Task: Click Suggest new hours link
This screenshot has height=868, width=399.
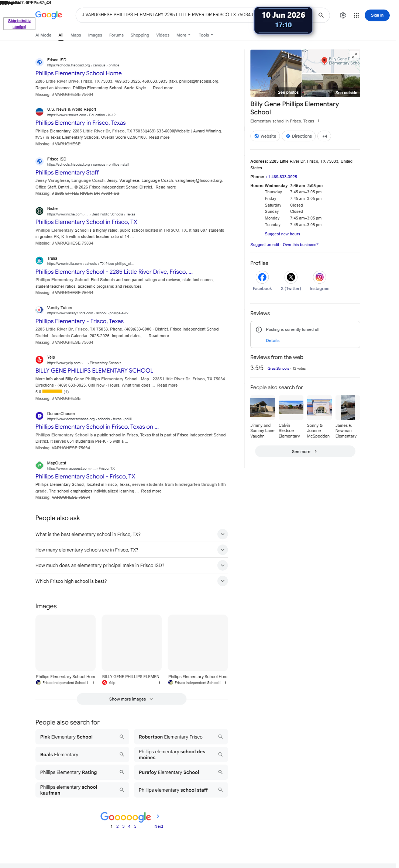Action: pos(282,234)
